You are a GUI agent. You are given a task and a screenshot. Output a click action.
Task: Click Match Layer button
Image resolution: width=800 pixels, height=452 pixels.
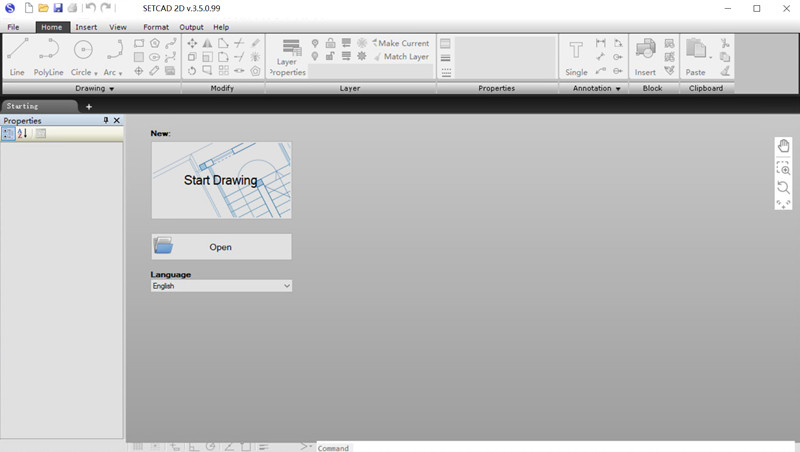pyautogui.click(x=402, y=57)
